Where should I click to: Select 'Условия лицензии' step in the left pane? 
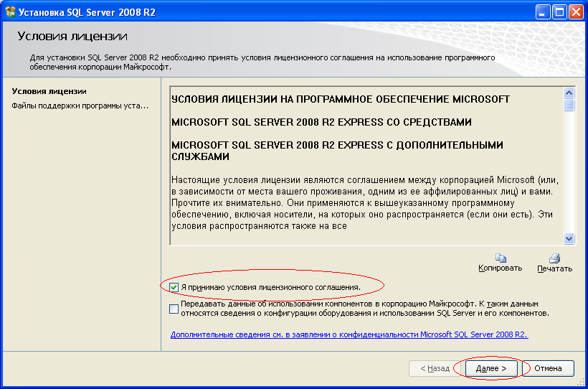[49, 91]
